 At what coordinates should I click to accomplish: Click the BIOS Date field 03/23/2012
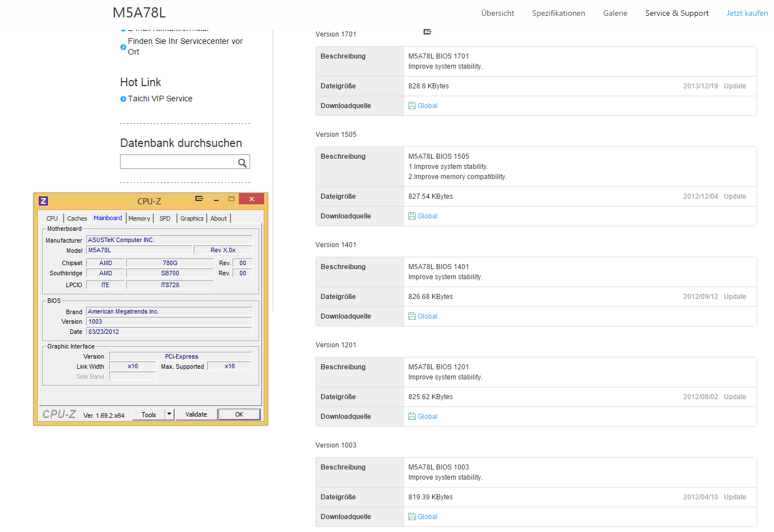click(169, 332)
